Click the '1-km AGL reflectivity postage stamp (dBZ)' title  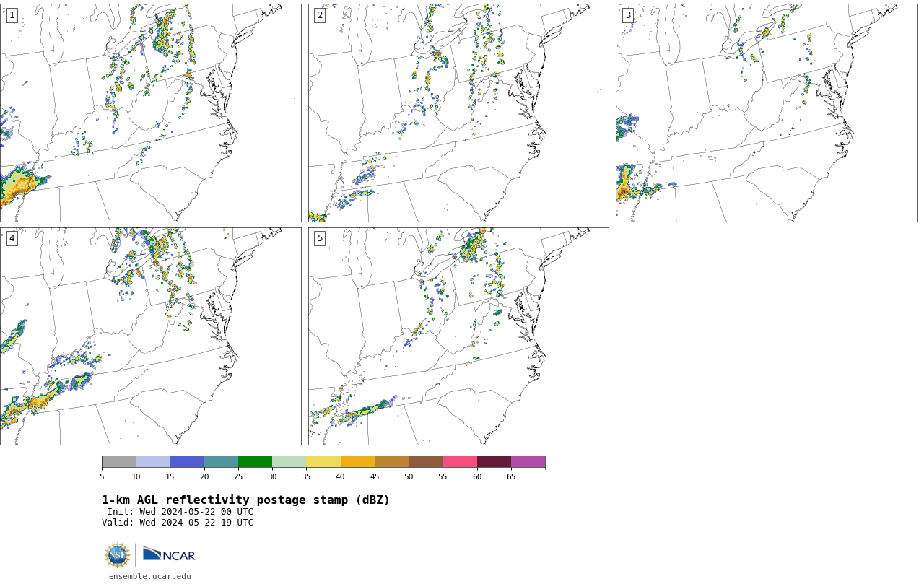click(245, 500)
